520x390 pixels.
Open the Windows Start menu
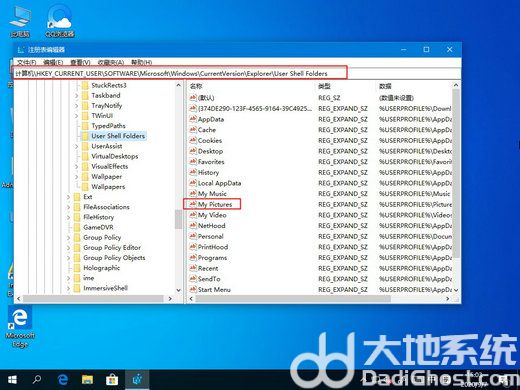[x=12, y=380]
